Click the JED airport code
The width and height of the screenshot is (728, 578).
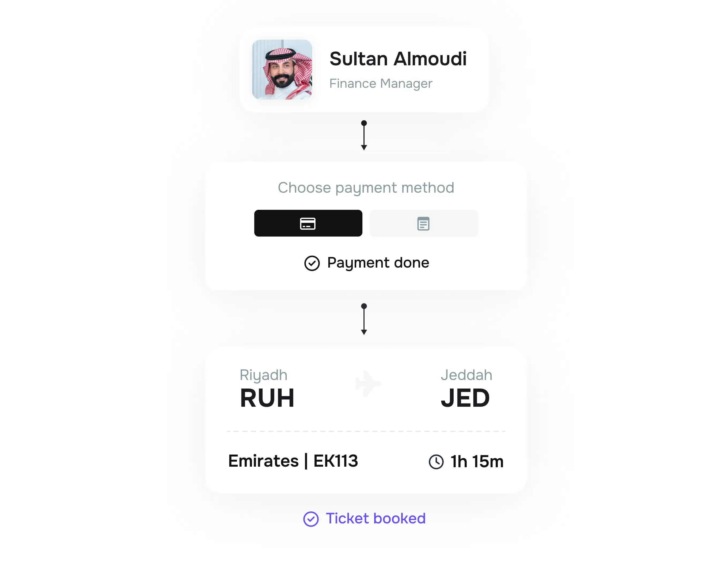point(465,398)
